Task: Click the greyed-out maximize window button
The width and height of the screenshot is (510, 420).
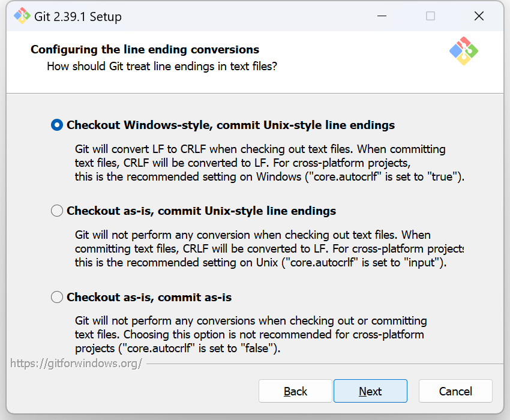Action: coord(430,16)
